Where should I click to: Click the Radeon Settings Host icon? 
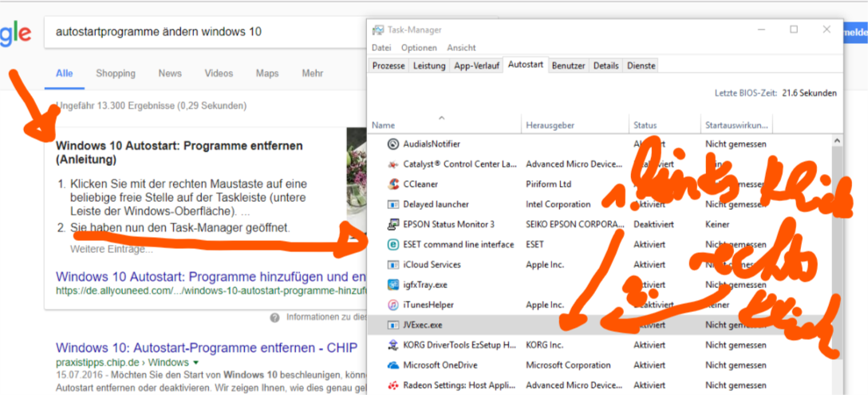click(393, 385)
